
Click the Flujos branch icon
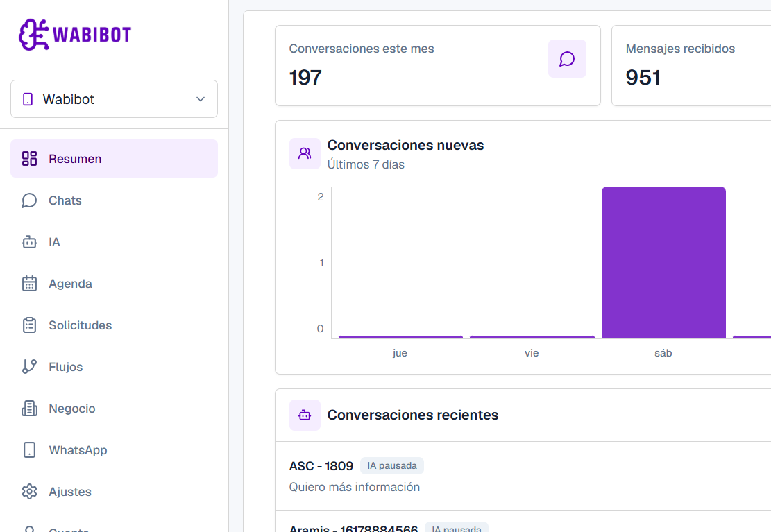click(30, 367)
